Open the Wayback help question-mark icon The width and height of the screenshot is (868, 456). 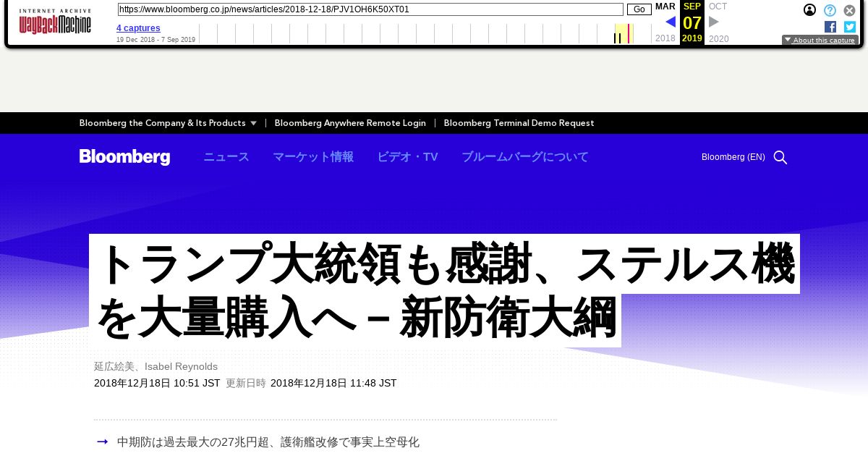pos(830,10)
